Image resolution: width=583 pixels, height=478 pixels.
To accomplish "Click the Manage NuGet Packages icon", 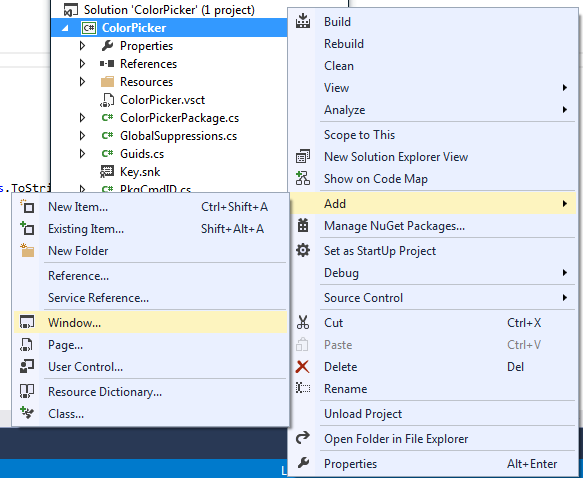I will click(303, 225).
